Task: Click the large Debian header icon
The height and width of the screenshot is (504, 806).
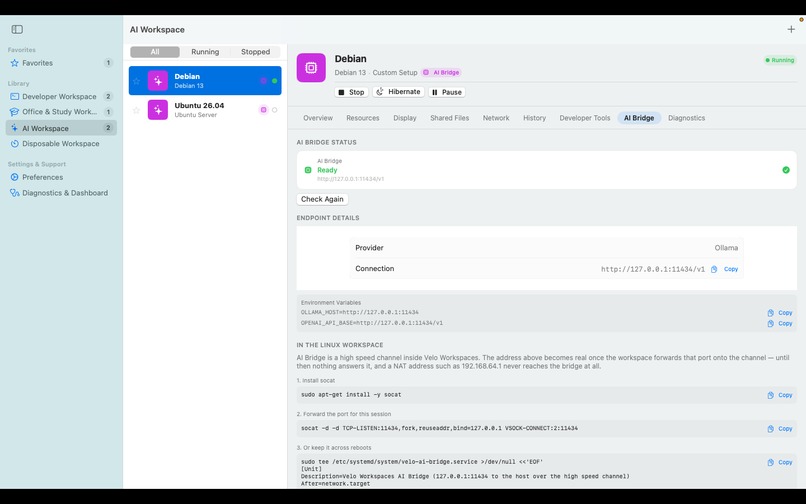Action: 311,67
